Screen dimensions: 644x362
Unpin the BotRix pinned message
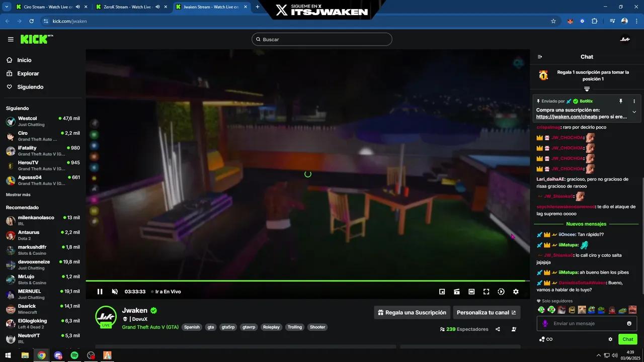click(621, 101)
